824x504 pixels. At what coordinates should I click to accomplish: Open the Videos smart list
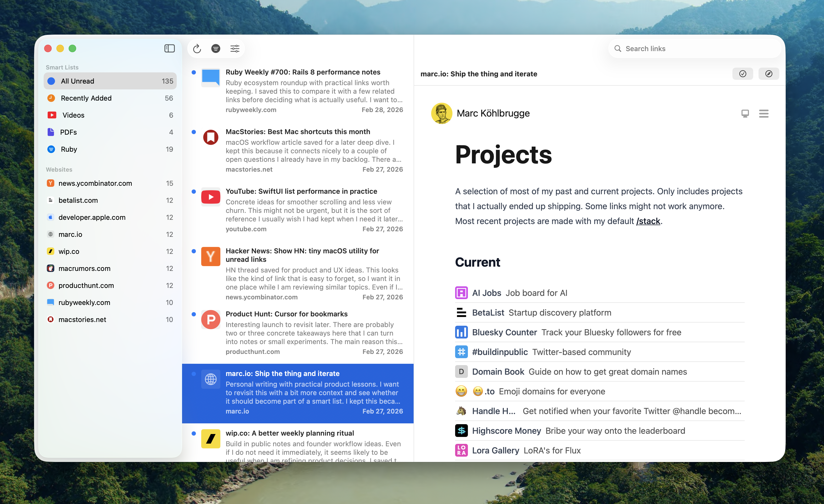(x=110, y=115)
